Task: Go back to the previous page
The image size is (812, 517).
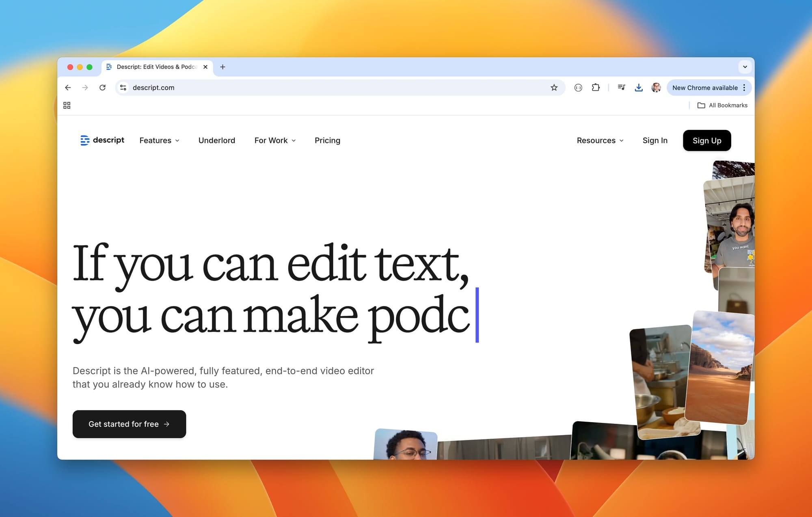Action: tap(68, 88)
